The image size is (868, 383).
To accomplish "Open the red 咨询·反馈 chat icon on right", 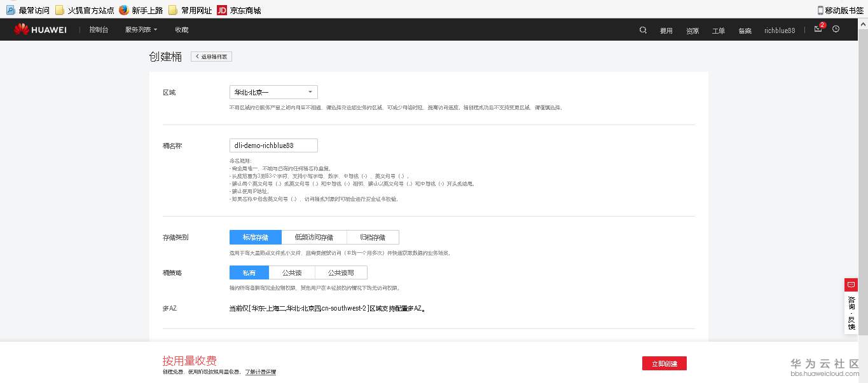I will tap(851, 285).
